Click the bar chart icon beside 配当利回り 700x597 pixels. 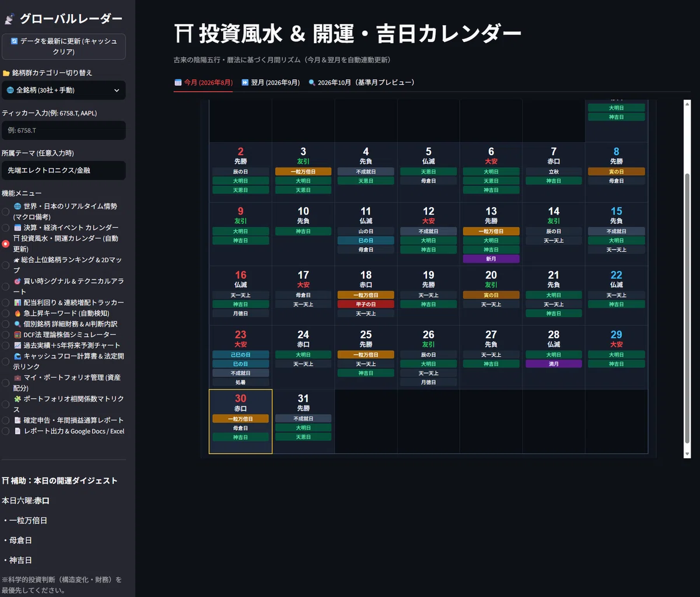pyautogui.click(x=17, y=303)
